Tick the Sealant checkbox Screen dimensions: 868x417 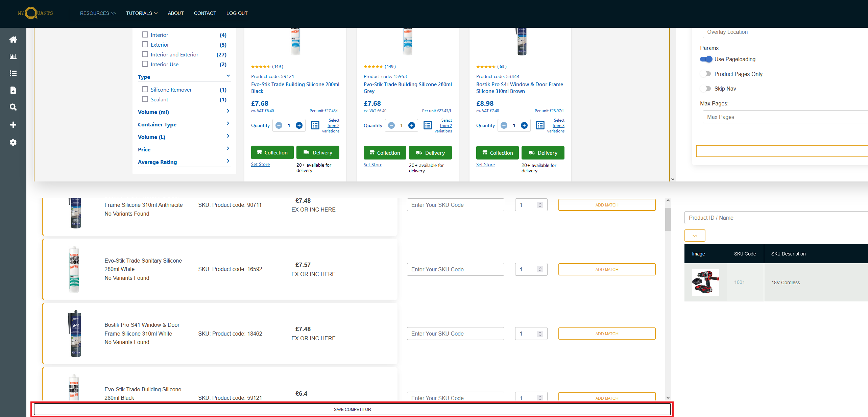tap(145, 99)
